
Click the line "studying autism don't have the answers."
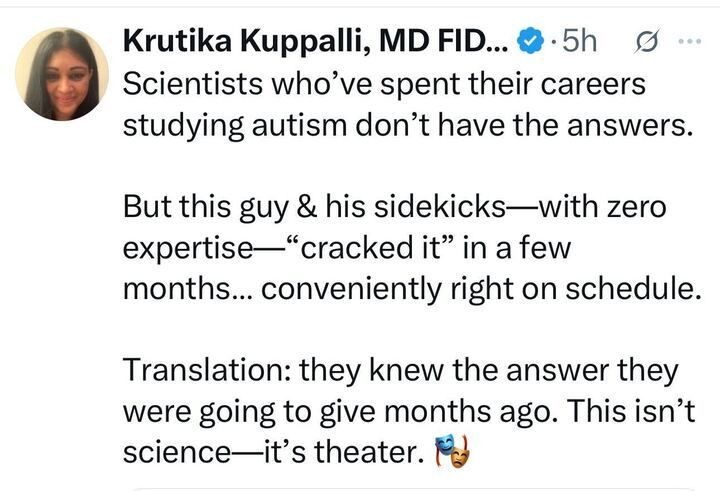tap(407, 127)
